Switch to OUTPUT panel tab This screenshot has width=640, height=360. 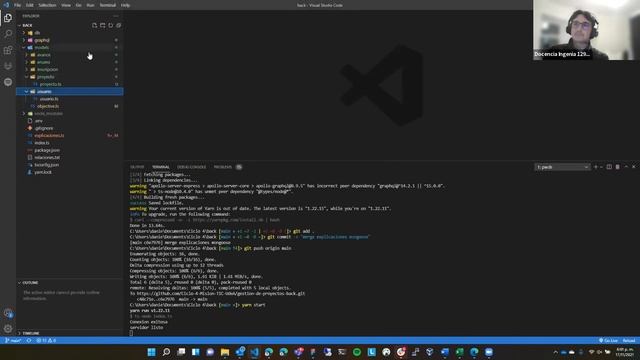pyautogui.click(x=137, y=167)
